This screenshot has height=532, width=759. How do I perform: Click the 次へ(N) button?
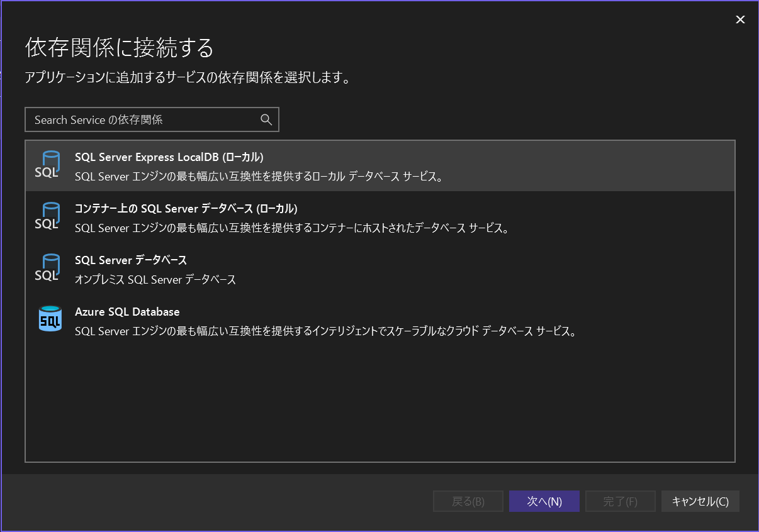click(x=544, y=501)
